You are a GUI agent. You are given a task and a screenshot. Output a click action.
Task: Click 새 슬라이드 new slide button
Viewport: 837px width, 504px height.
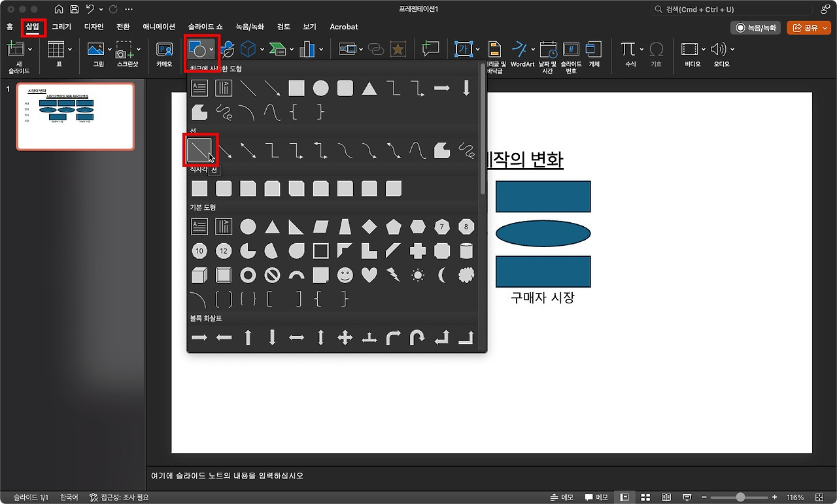18,57
